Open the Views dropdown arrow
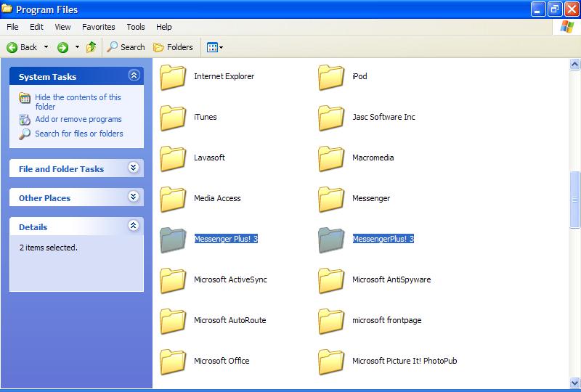The width and height of the screenshot is (581, 392). point(222,47)
